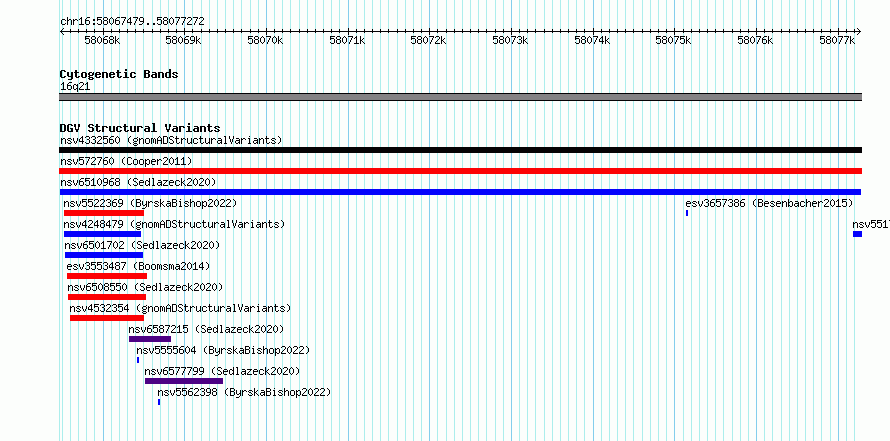Screen dimensions: 890x441
Task: Open the nsv6577799 Sedlazeck2020 label
Action: click(x=222, y=371)
